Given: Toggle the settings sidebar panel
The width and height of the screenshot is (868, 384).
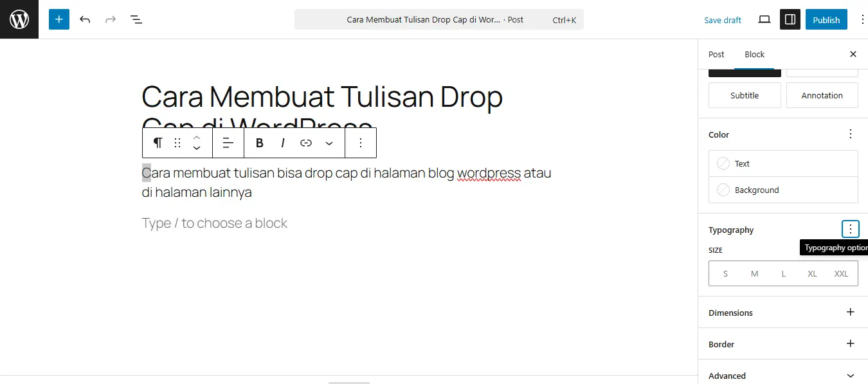Looking at the screenshot, I should 790,19.
